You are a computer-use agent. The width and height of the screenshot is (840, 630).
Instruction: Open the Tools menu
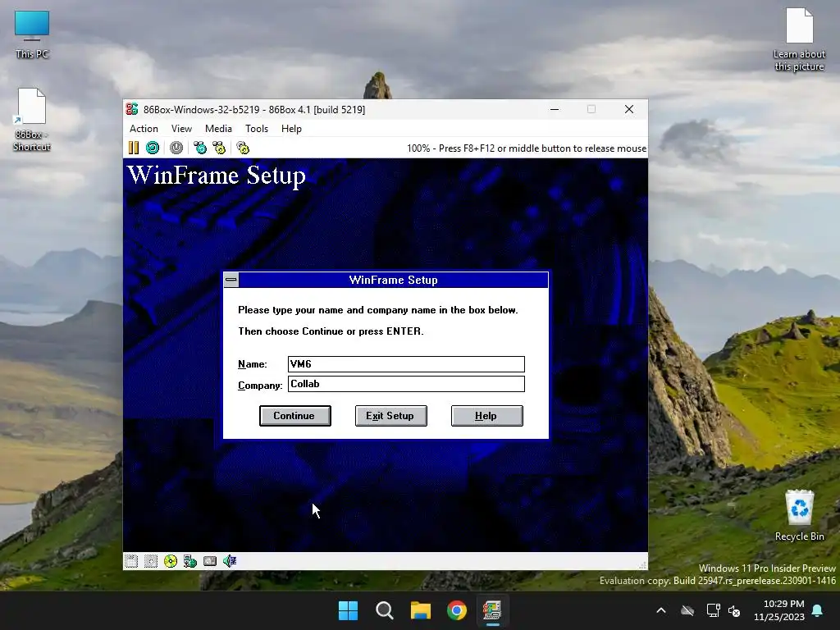click(x=257, y=129)
